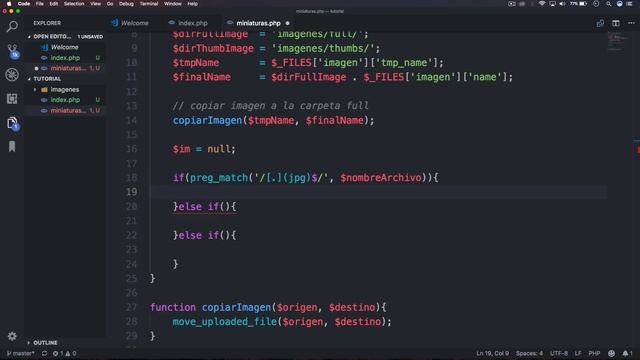
Task: Open the View menu
Action: tap(96, 4)
